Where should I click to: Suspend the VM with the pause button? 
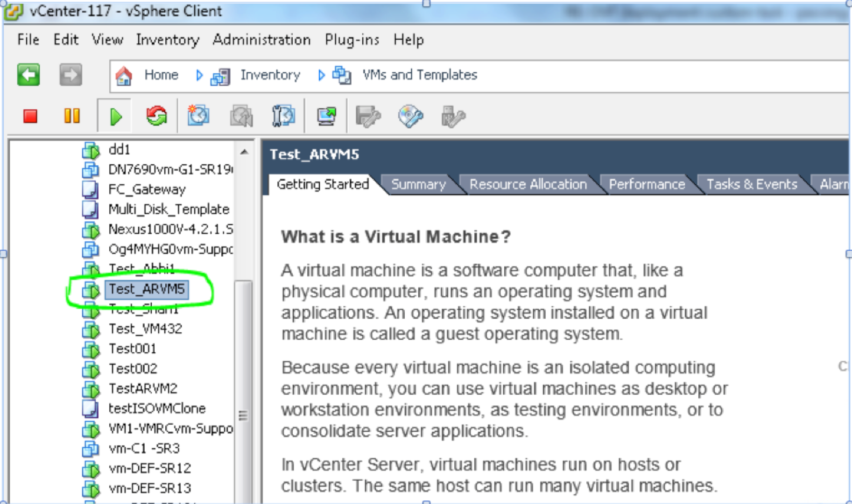72,116
